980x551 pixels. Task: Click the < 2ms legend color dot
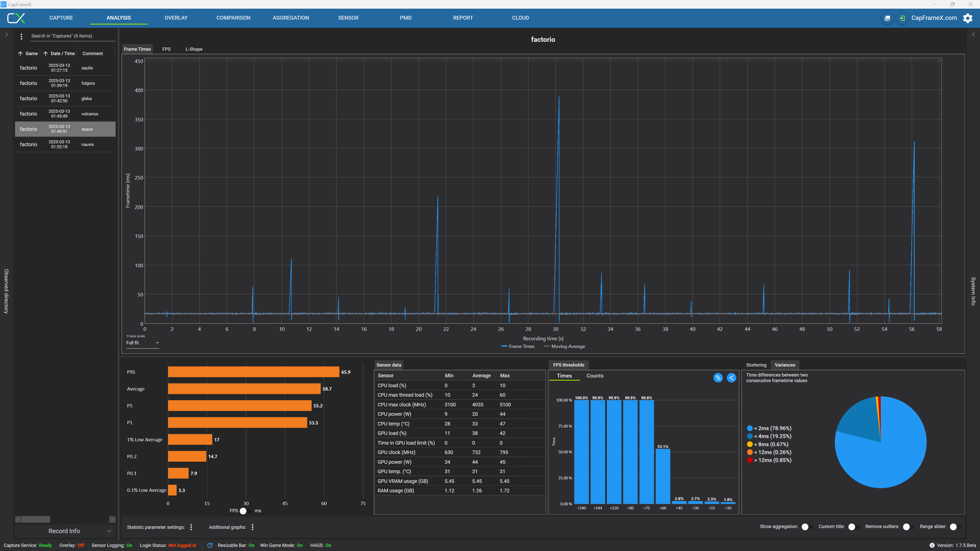point(750,429)
